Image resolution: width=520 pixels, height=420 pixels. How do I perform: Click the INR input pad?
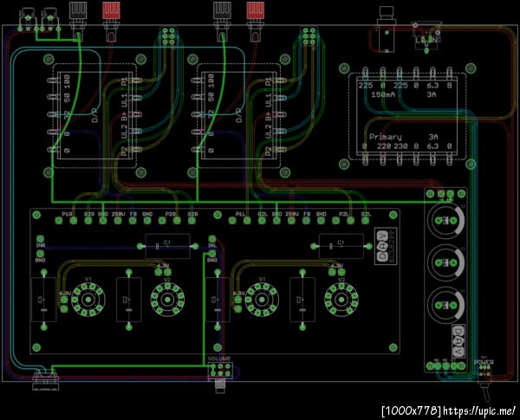(40, 239)
